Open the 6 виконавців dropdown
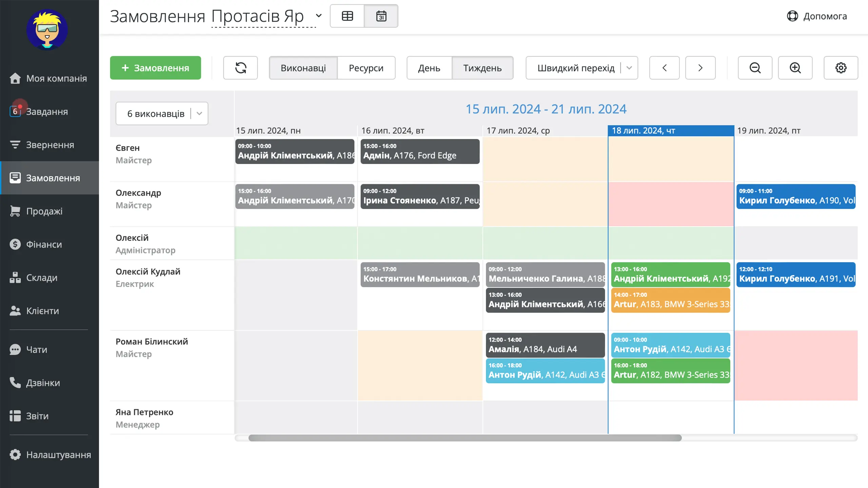This screenshot has width=868, height=488. click(x=162, y=114)
